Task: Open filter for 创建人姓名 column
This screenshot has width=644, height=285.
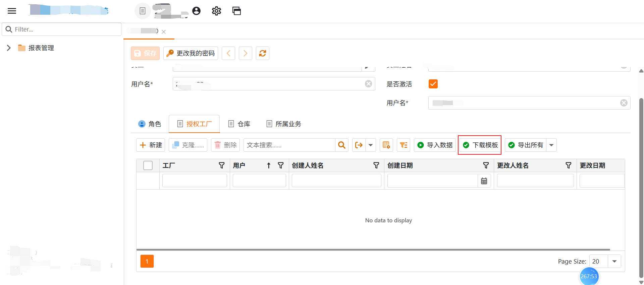Action: 376,165
